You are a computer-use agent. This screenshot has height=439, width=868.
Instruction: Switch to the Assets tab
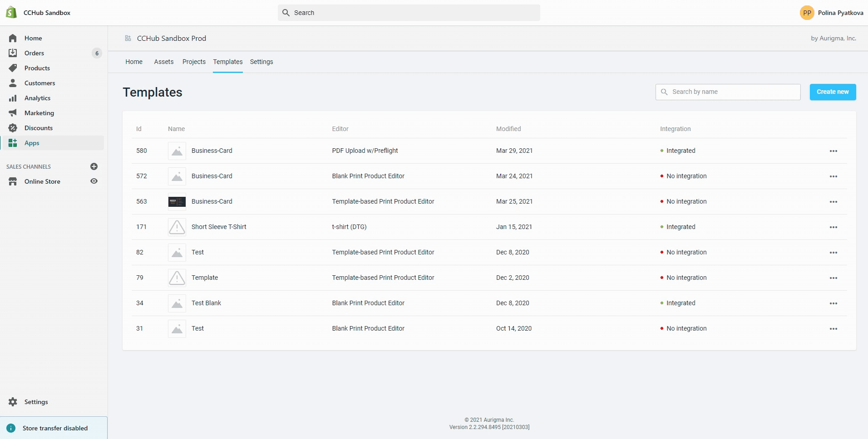click(163, 62)
